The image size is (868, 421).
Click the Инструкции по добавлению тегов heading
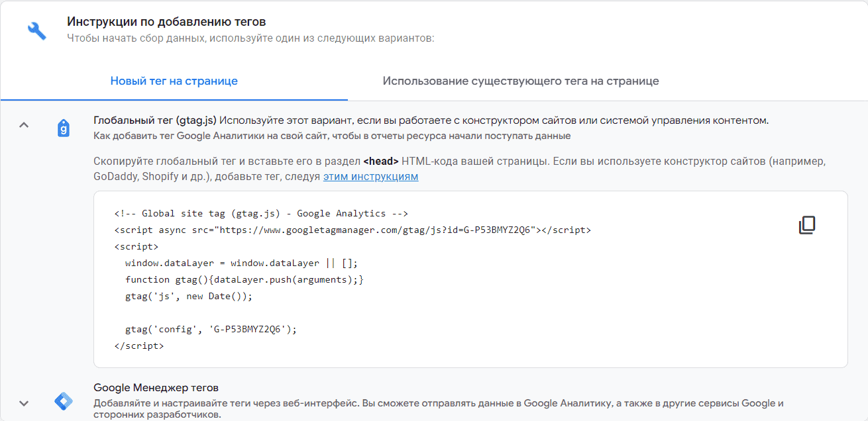point(166,22)
